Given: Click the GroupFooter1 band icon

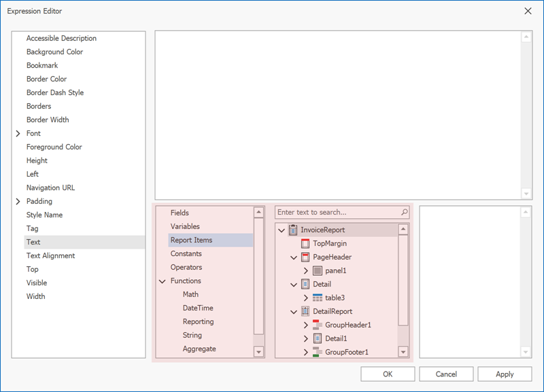Looking at the screenshot, I should 318,352.
